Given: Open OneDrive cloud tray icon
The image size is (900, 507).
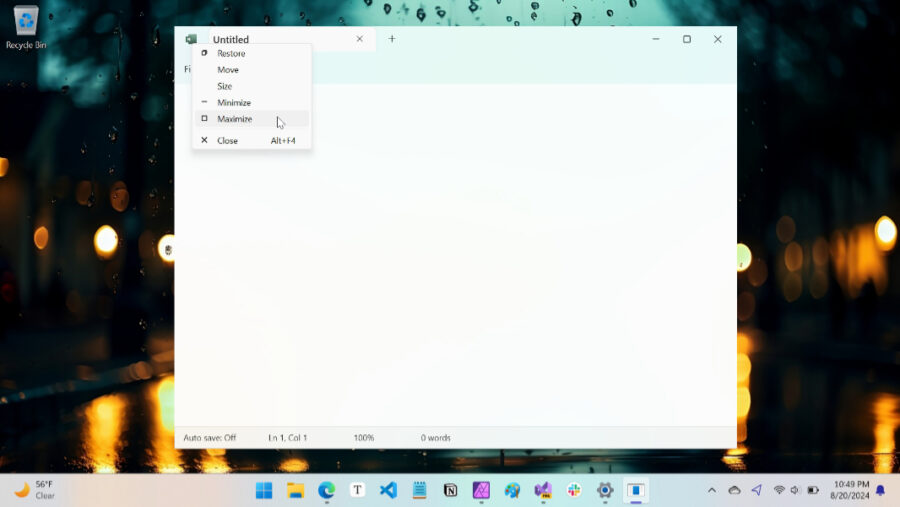Looking at the screenshot, I should pyautogui.click(x=734, y=490).
